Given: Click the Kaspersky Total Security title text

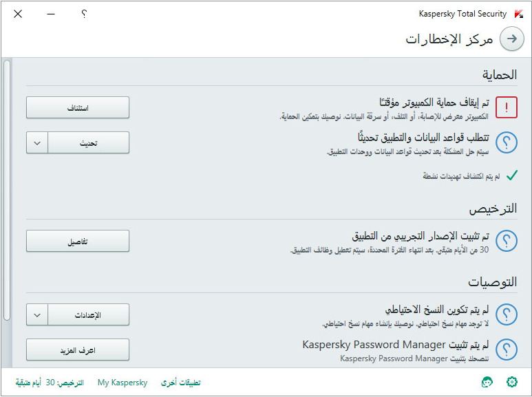Looking at the screenshot, I should point(462,14).
